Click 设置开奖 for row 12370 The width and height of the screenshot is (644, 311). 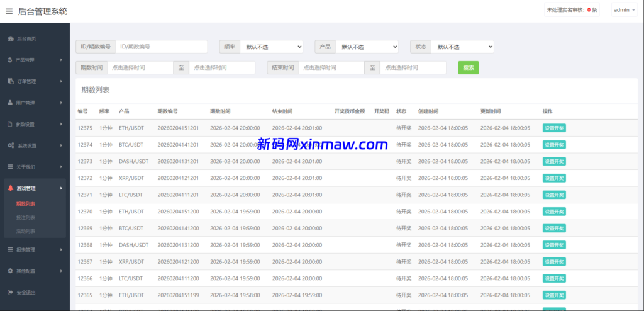pos(554,212)
